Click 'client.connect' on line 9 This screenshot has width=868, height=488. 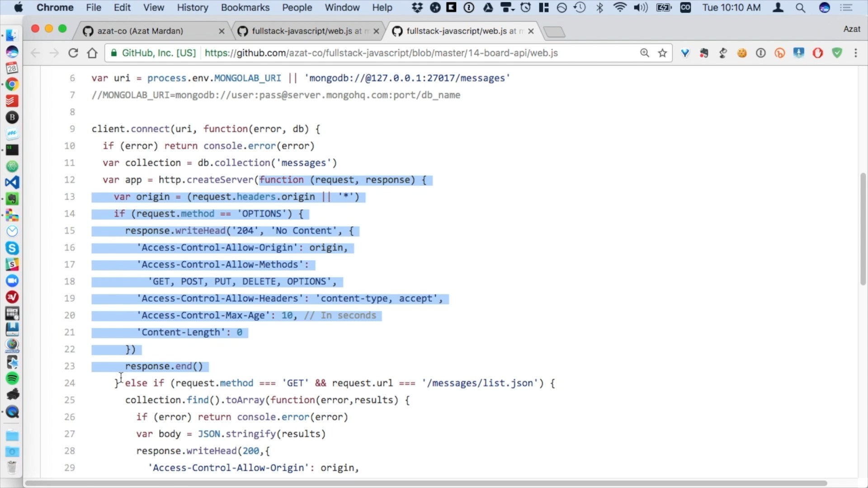[x=130, y=129]
